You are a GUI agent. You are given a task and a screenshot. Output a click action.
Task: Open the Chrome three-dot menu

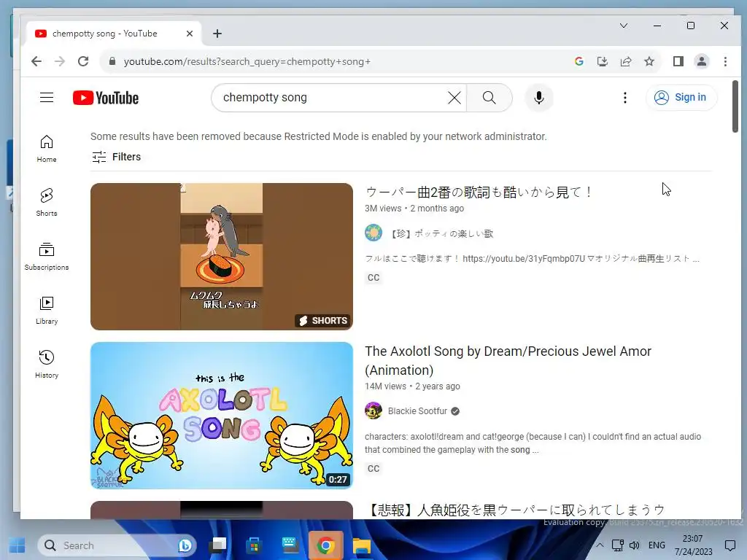pos(725,61)
